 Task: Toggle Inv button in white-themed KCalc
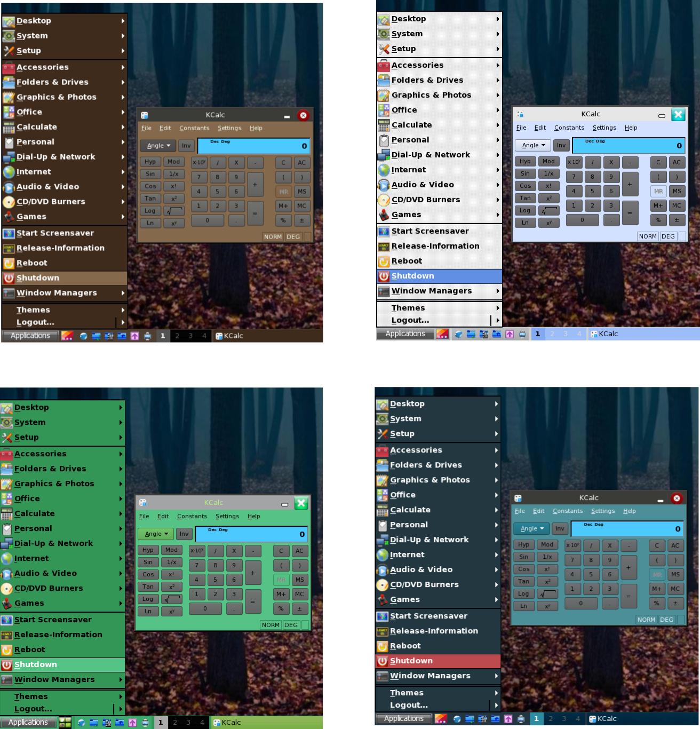tap(561, 145)
